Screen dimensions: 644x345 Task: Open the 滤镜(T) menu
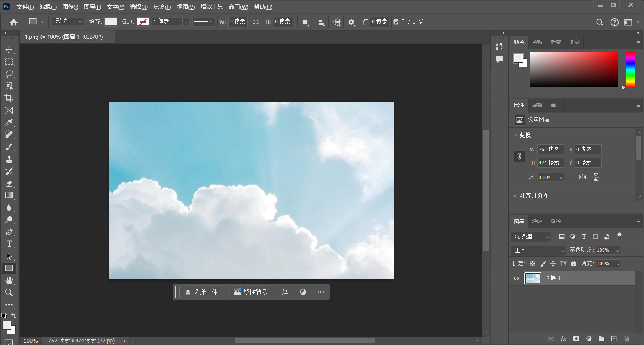[x=162, y=7]
